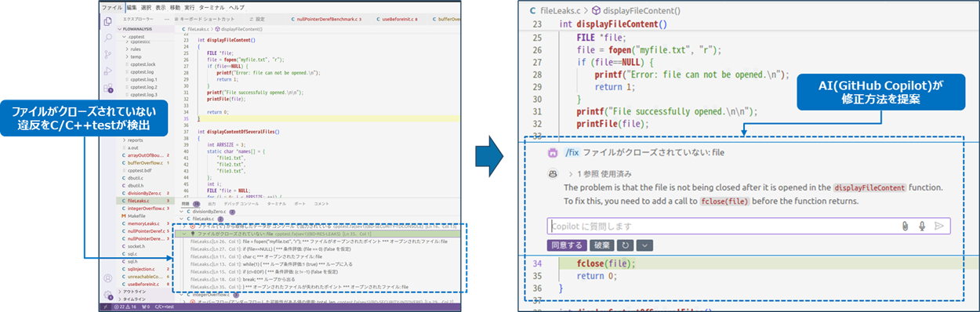Open Makefile in the explorer
Viewport: 980px width, 312px height.
146,216
